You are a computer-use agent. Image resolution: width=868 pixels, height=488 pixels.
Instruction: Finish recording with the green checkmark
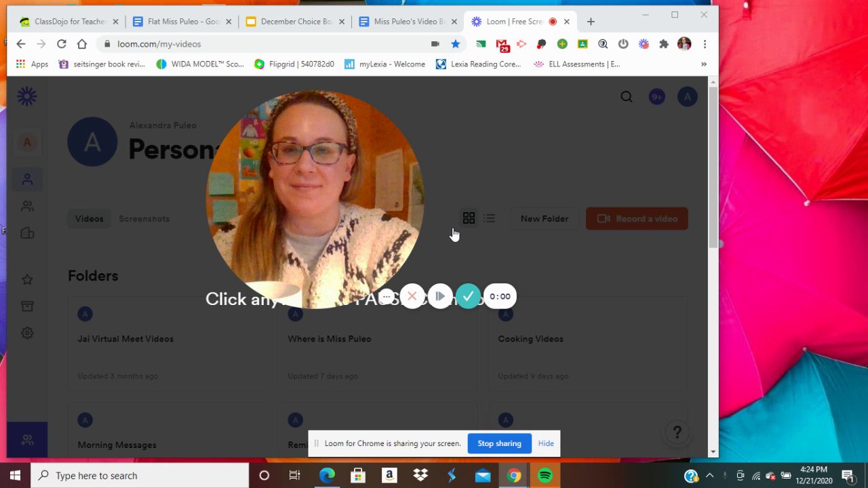(x=468, y=296)
